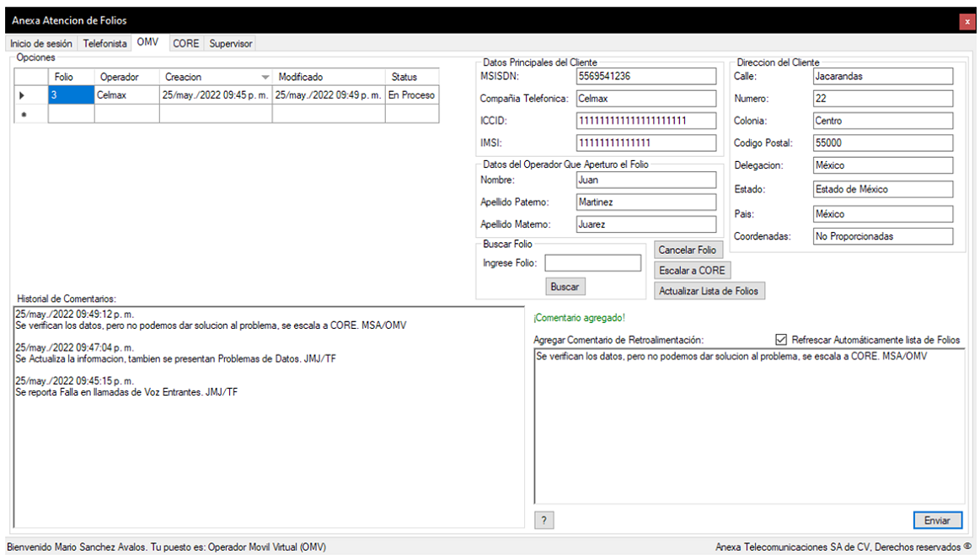Screen dimensions: 980x560
Task: Click the question mark help button
Action: tap(544, 520)
